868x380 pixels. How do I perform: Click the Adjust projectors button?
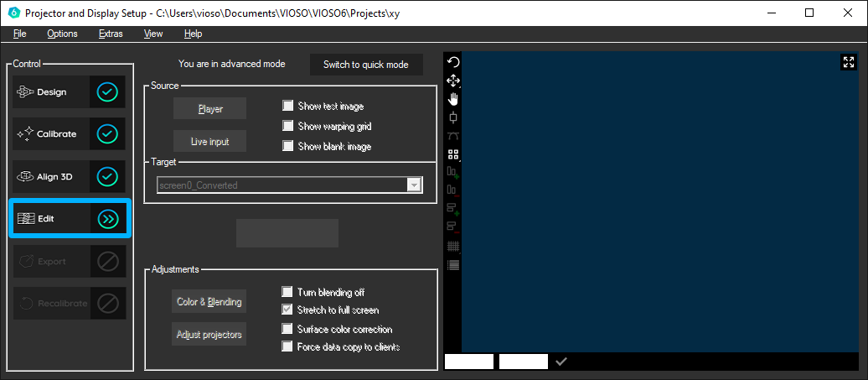point(209,335)
